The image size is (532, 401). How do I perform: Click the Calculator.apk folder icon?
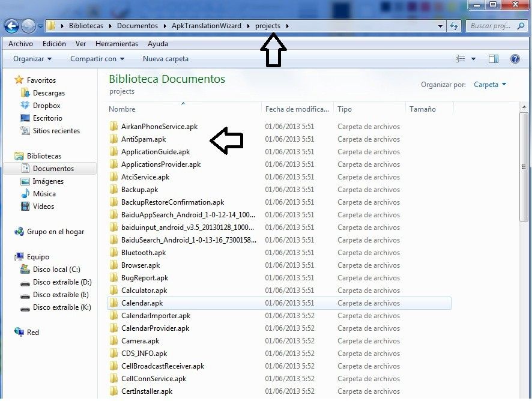pos(113,291)
